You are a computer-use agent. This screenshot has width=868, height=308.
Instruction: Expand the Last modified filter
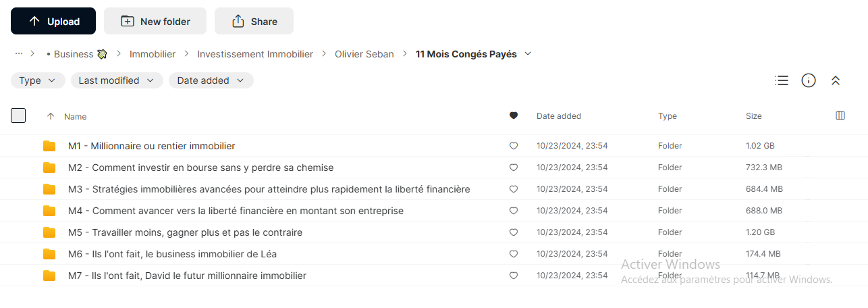(x=117, y=80)
